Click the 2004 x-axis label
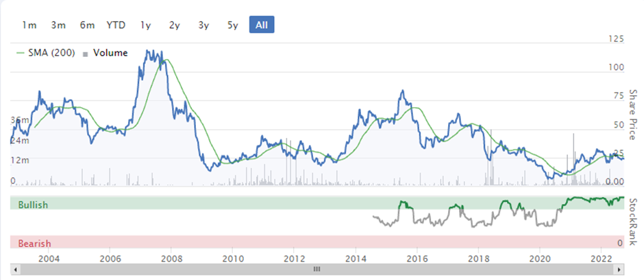644x280 pixels. (49, 259)
